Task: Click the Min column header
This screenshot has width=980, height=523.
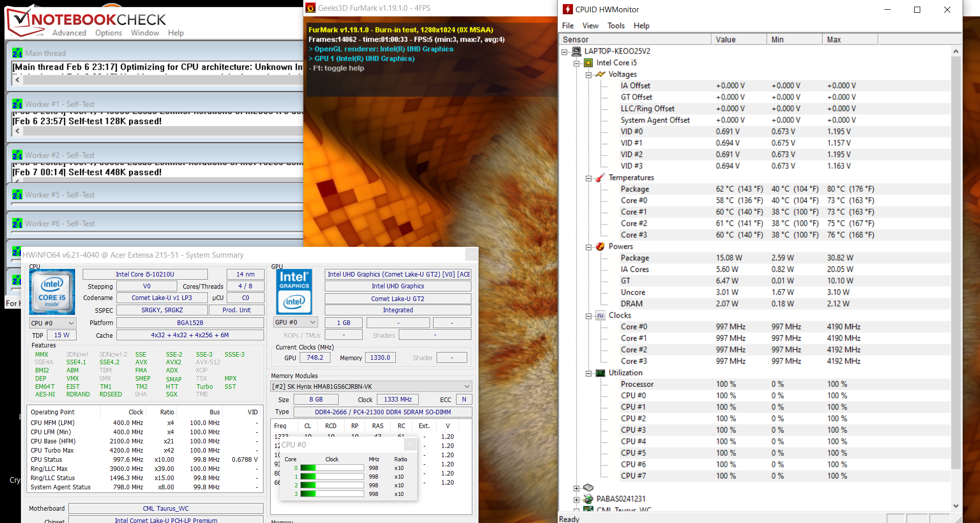Action: pos(795,39)
